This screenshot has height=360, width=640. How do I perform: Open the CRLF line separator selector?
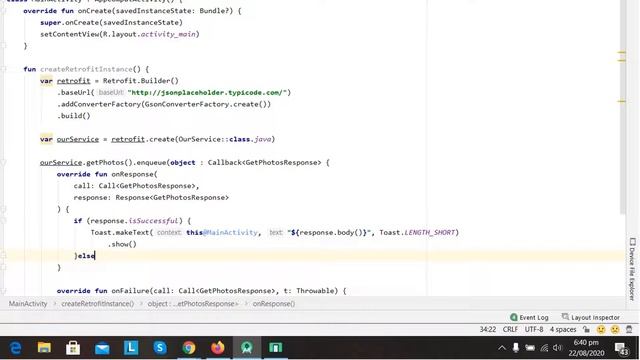pyautogui.click(x=510, y=329)
